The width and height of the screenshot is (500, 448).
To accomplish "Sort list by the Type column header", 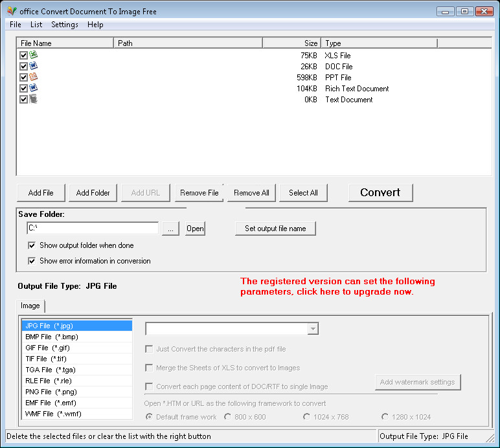I will (379, 43).
